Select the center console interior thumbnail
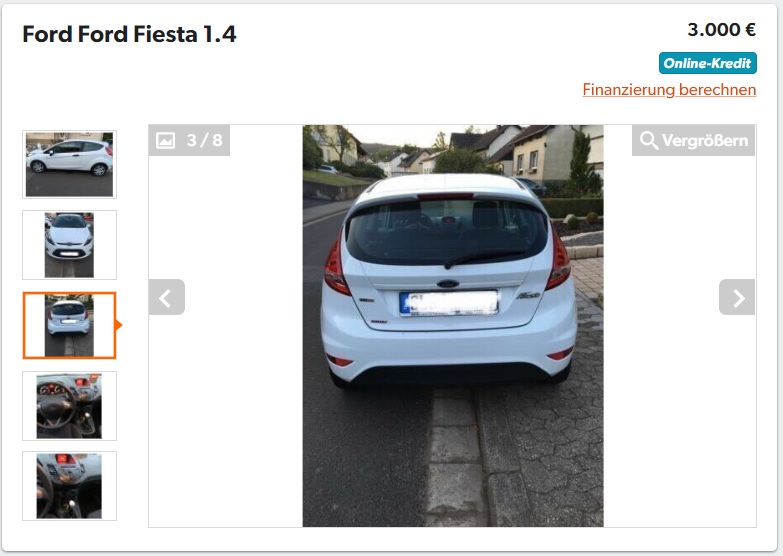Image resolution: width=783 pixels, height=556 pixels. [69, 486]
